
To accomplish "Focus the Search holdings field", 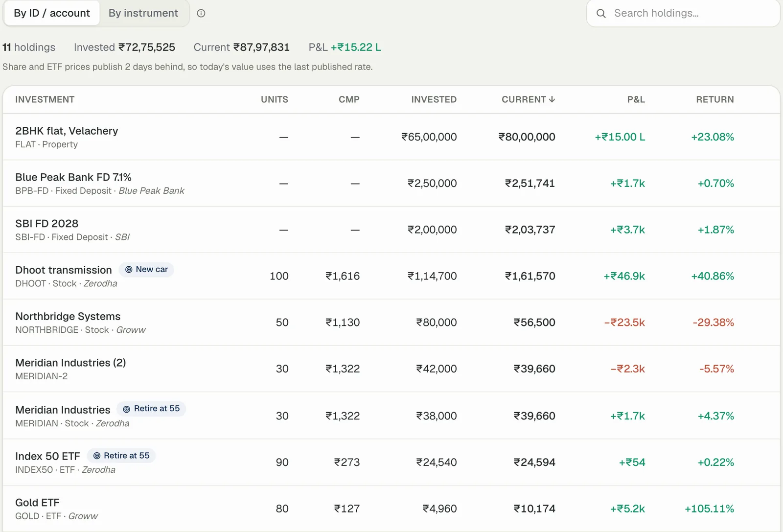I will [x=683, y=13].
